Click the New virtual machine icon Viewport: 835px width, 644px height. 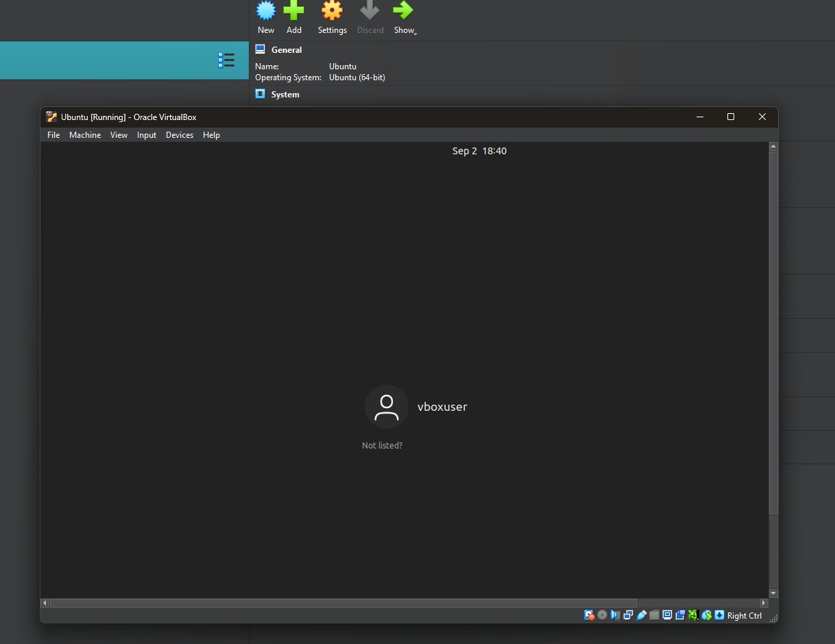(266, 11)
